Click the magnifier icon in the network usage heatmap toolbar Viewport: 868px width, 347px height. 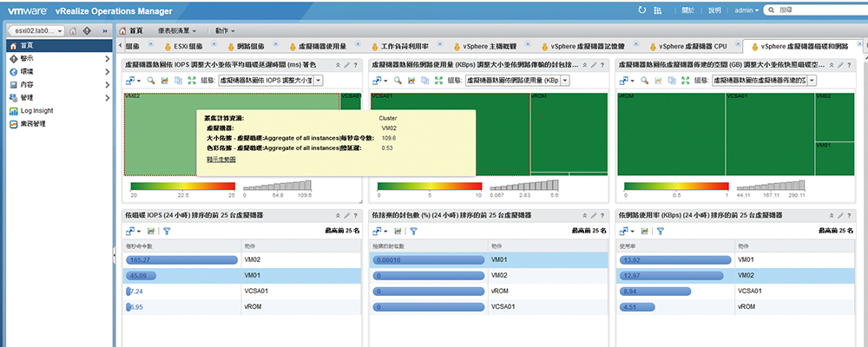point(397,81)
